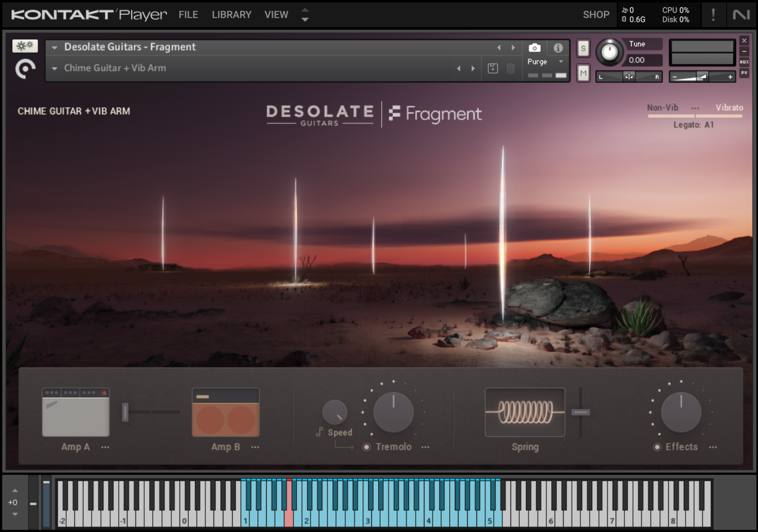Save the current snapshot with the disk icon
This screenshot has height=532, width=758.
(x=493, y=69)
